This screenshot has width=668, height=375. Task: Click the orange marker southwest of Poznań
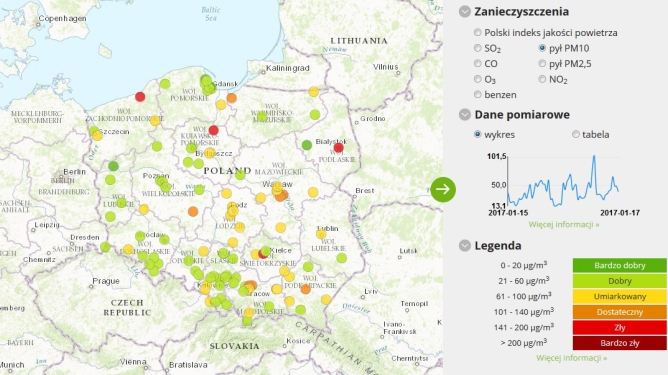pos(193,211)
